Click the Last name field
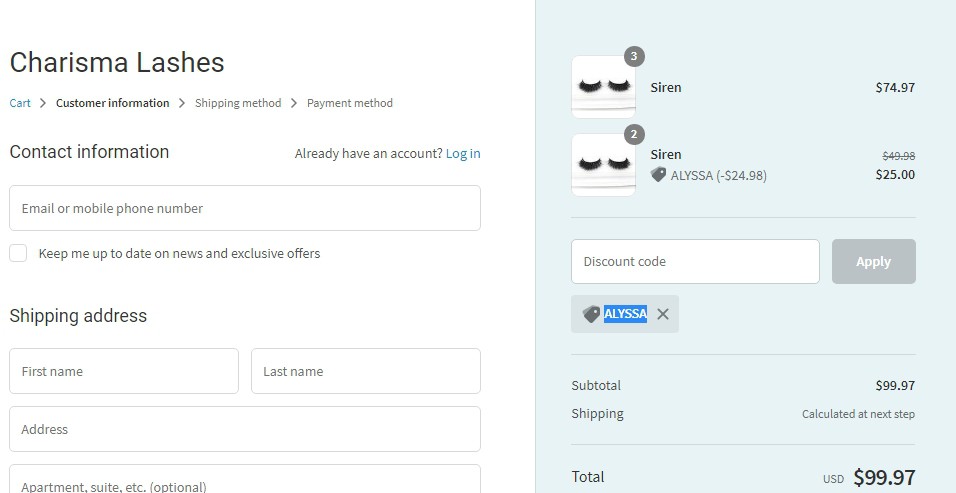The height and width of the screenshot is (493, 956). (x=365, y=371)
